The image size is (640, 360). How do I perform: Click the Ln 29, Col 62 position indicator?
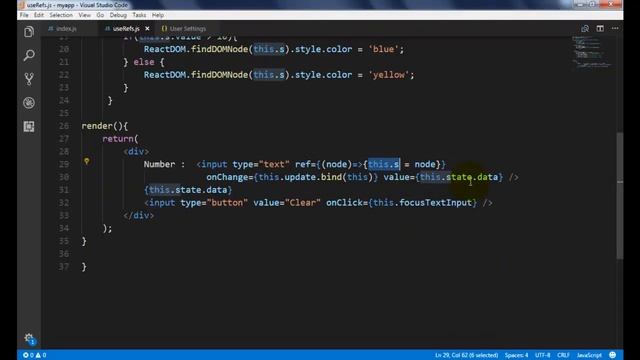(x=467, y=355)
